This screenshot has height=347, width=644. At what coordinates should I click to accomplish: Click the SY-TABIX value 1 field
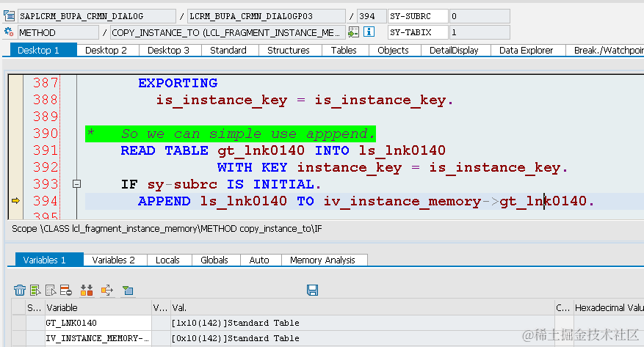coord(480,32)
